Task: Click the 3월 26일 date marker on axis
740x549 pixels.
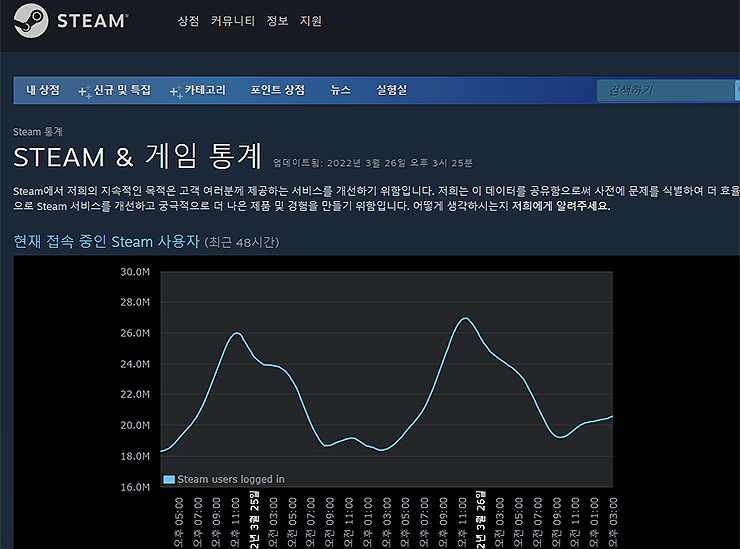Action: [x=481, y=519]
